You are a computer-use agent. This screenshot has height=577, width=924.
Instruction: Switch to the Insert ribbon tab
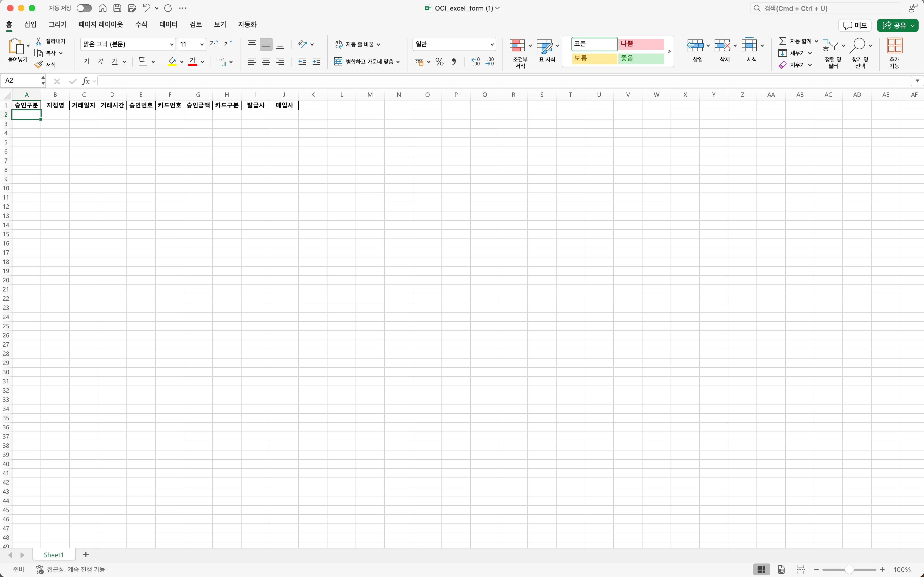(30, 24)
